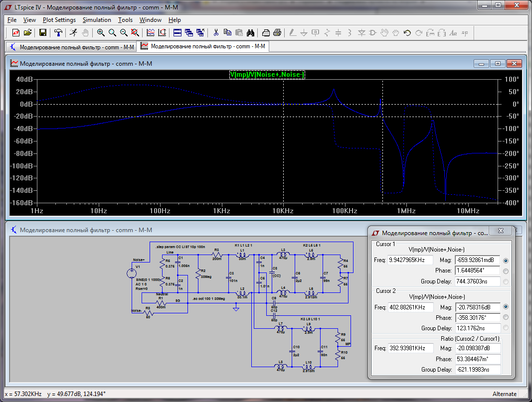This screenshot has width=532, height=402.
Task: Click the Save floppy disk icon
Action: click(43, 33)
